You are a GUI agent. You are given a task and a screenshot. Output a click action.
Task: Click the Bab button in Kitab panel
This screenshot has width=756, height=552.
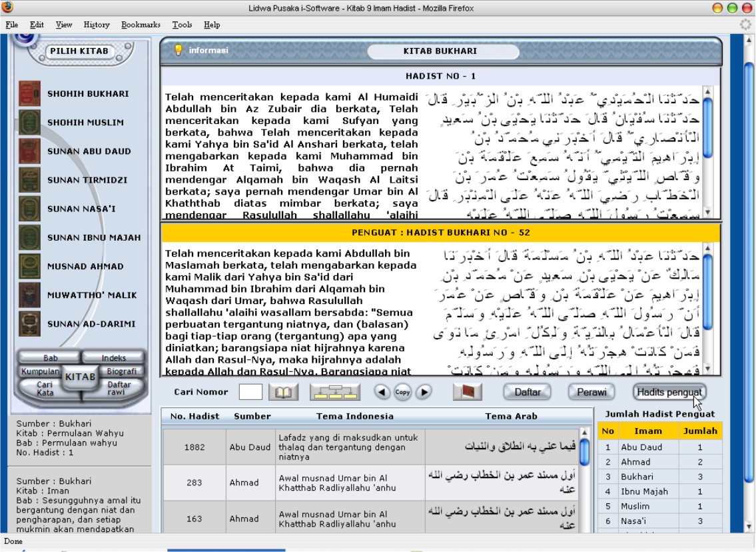pos(50,357)
